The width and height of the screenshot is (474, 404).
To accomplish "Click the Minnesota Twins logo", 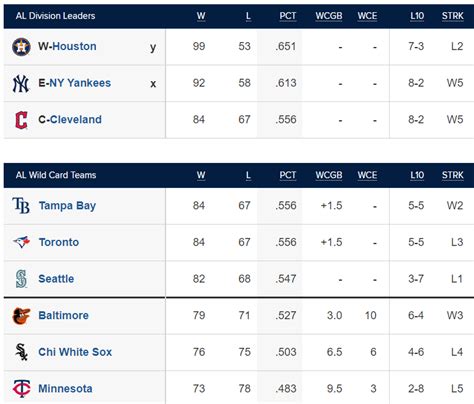I will [21, 388].
